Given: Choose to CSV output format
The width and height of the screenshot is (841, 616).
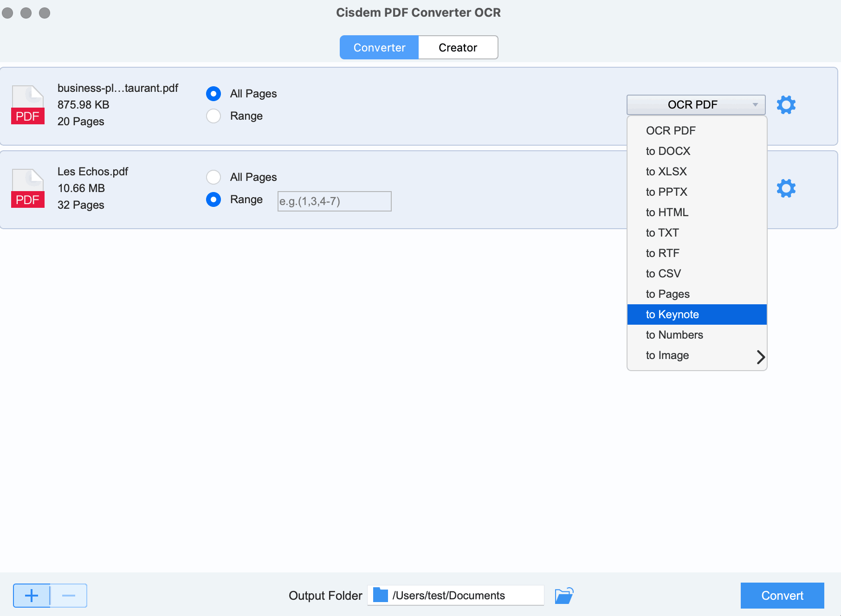Looking at the screenshot, I should 697,274.
